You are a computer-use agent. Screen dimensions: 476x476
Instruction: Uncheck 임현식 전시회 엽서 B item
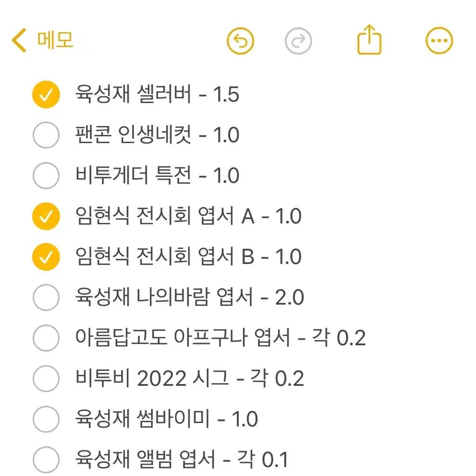[x=46, y=257]
